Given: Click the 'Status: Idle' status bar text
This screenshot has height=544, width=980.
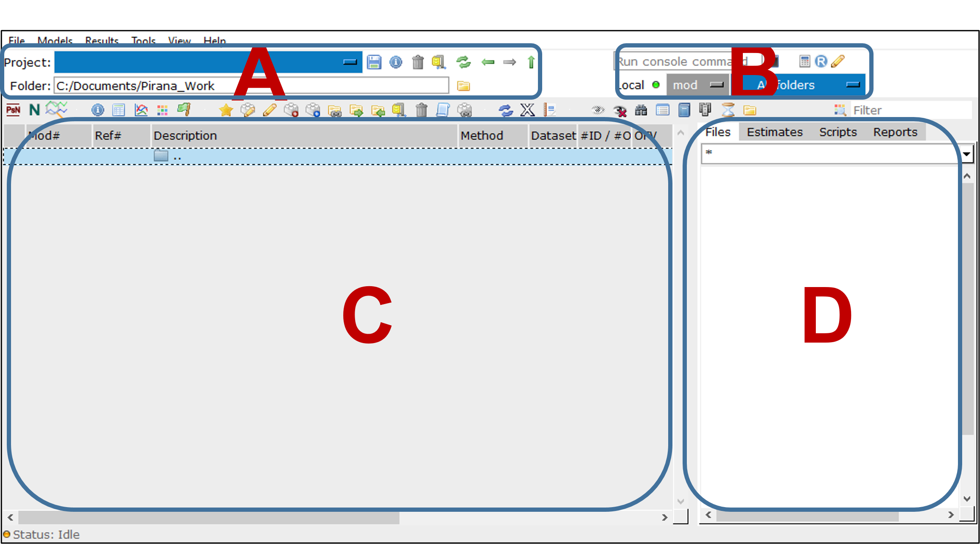Looking at the screenshot, I should coord(46,534).
